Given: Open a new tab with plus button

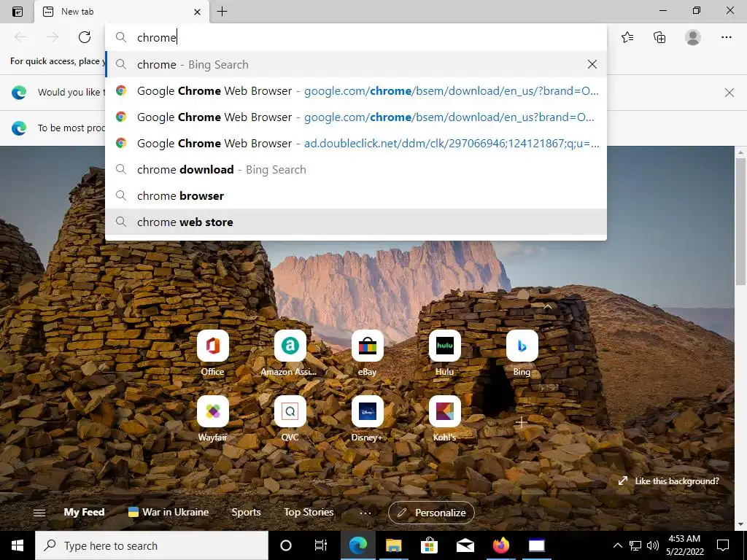Looking at the screenshot, I should click(x=222, y=12).
